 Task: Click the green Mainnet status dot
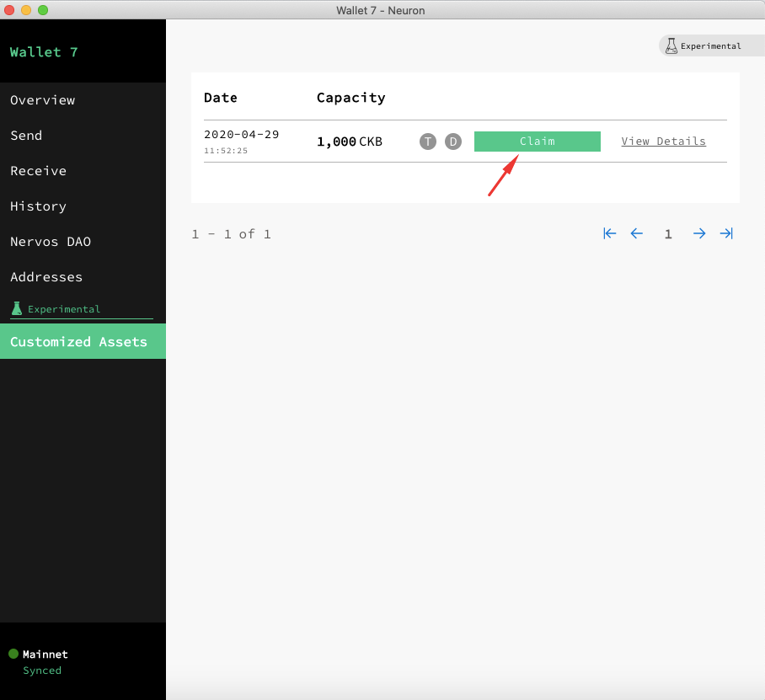click(13, 654)
